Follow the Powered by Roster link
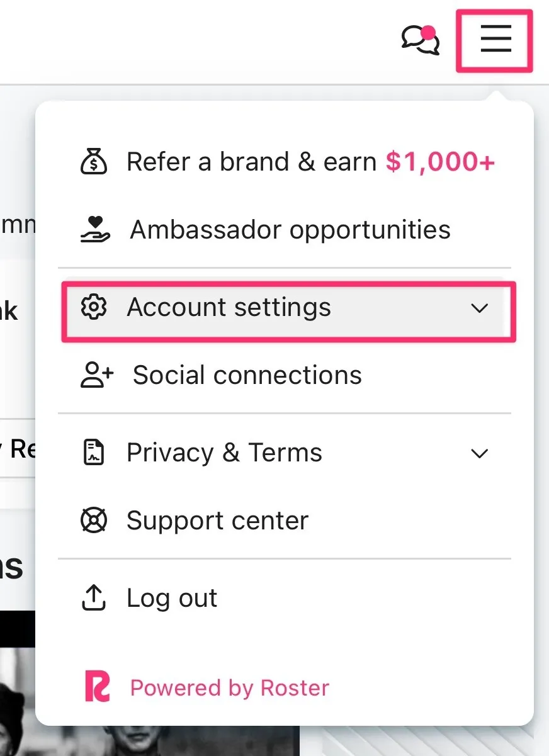The image size is (549, 756). pyautogui.click(x=229, y=688)
